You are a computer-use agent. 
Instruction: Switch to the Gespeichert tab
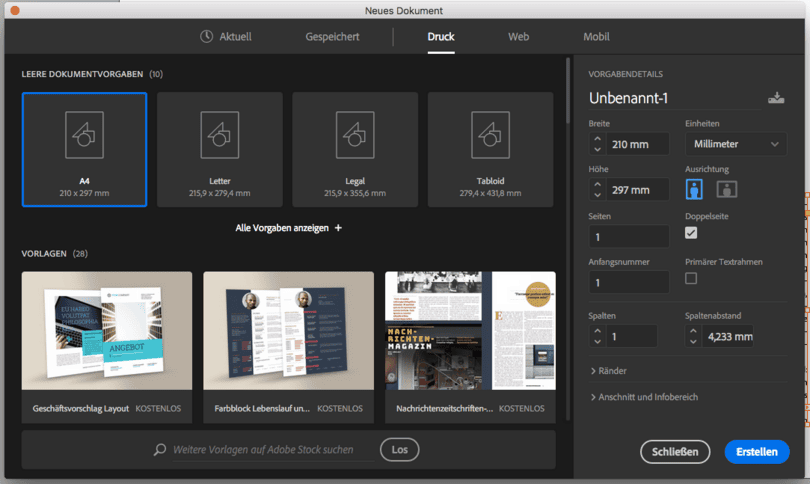click(x=332, y=36)
